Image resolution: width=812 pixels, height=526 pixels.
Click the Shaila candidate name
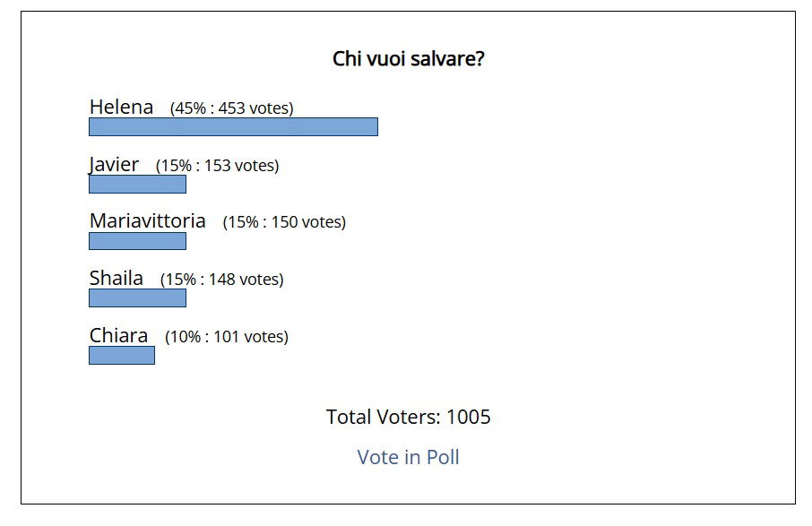tap(116, 279)
